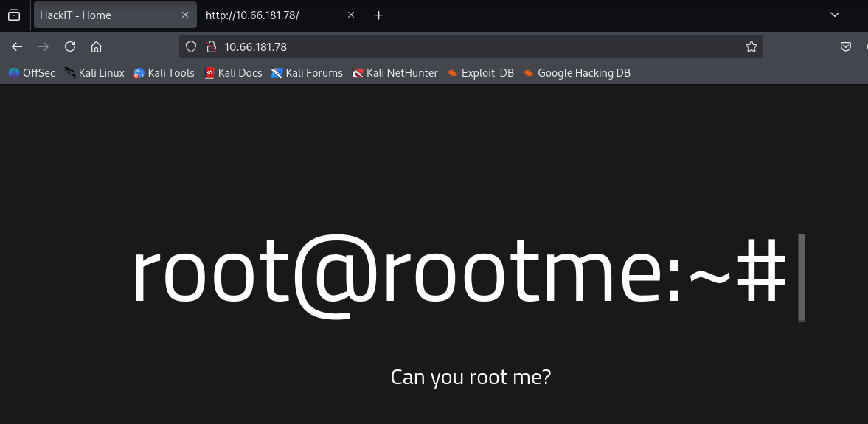The image size is (868, 424).
Task: Open the Pocket save icon
Action: [847, 46]
